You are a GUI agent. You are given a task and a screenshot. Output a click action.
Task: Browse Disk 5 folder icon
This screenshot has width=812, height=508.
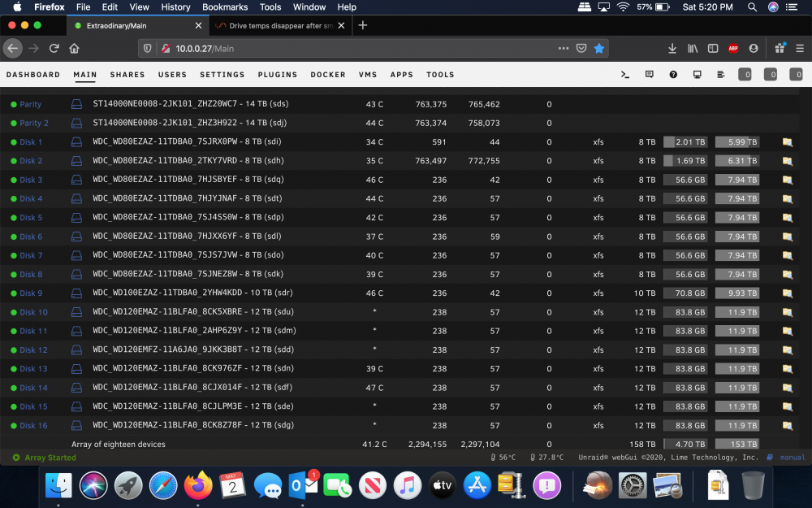click(x=787, y=218)
